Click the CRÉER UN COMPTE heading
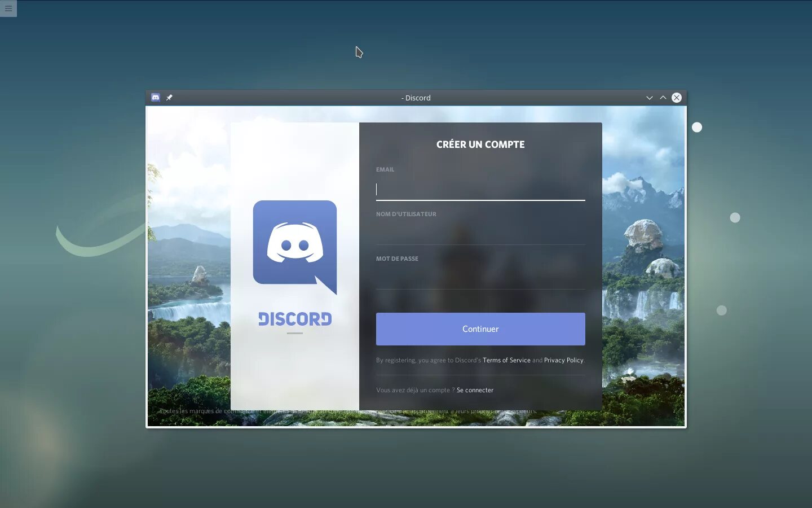Viewport: 812px width, 508px height. pos(480,144)
